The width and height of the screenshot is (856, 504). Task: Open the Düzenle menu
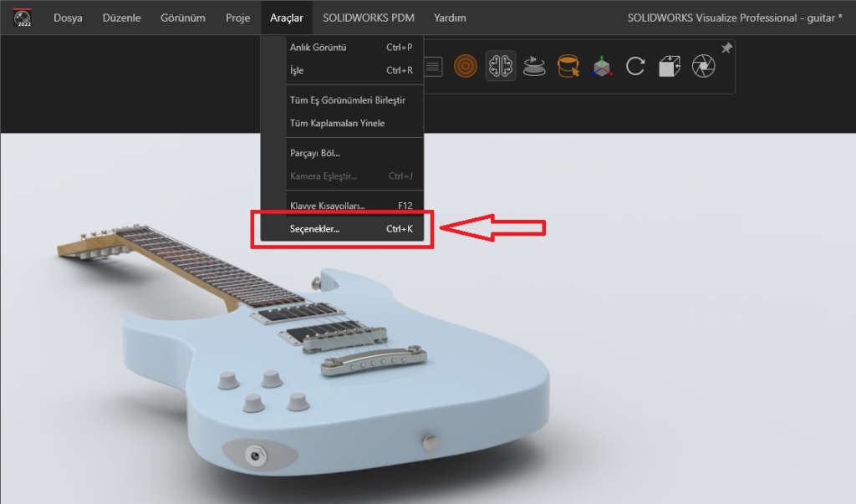pos(121,18)
